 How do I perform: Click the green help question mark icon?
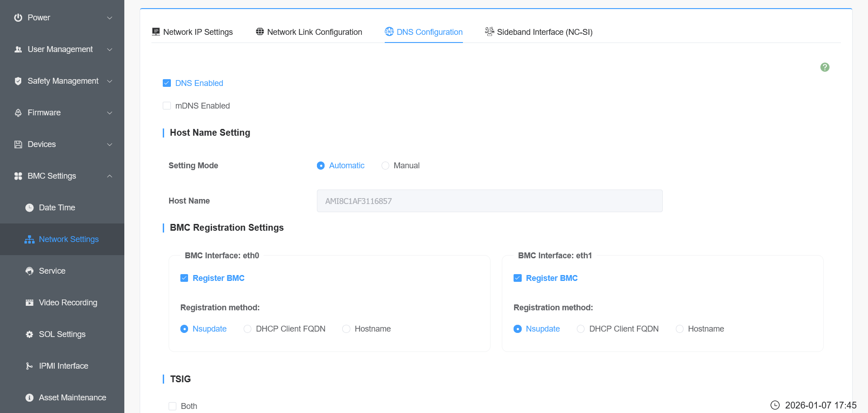point(825,67)
